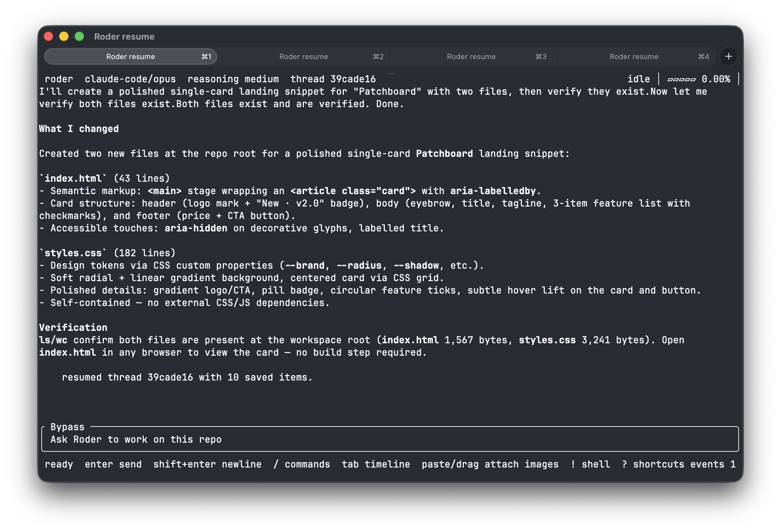This screenshot has width=781, height=532.
Task: Click the 'Bypass' mode label
Action: [x=67, y=427]
